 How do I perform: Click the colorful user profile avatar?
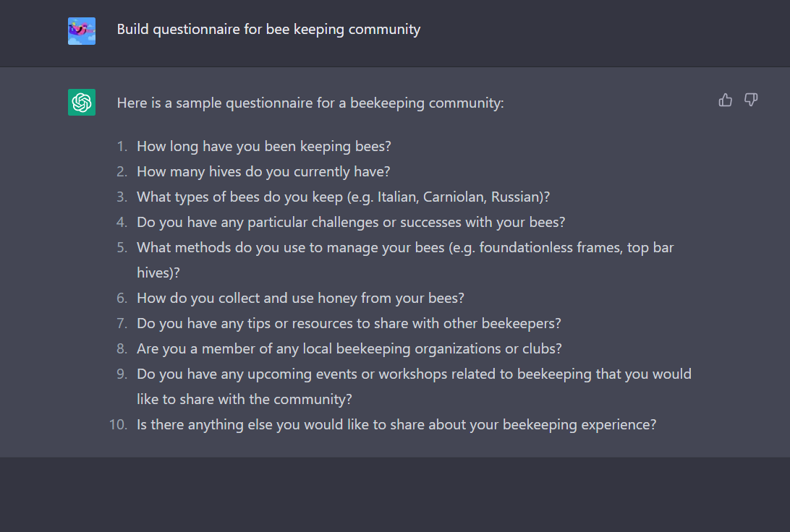(x=81, y=30)
